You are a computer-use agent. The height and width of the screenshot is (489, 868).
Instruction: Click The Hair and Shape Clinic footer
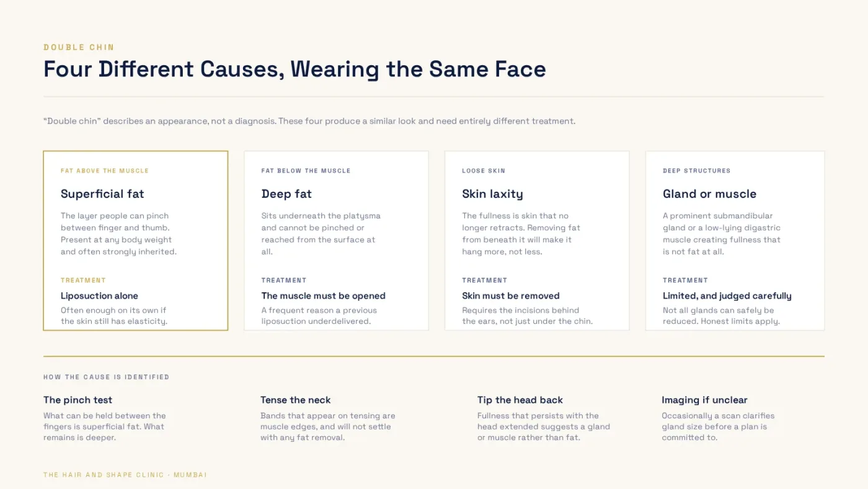point(125,475)
